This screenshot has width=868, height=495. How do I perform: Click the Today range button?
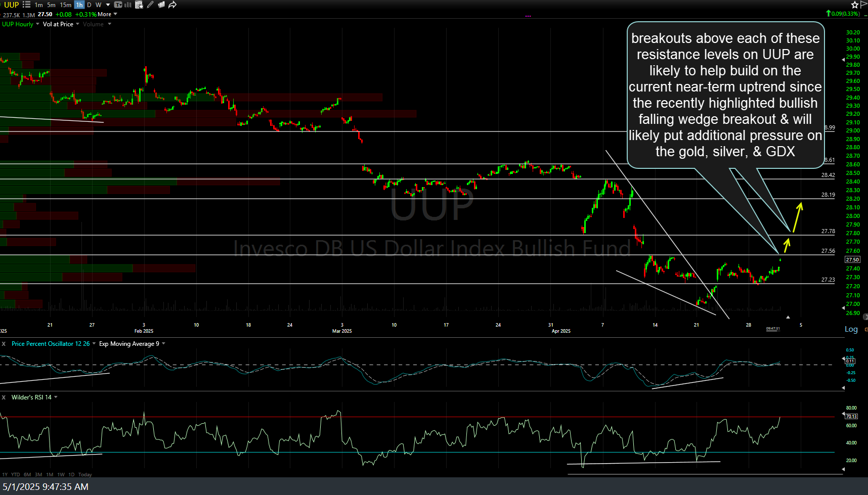pyautogui.click(x=85, y=474)
